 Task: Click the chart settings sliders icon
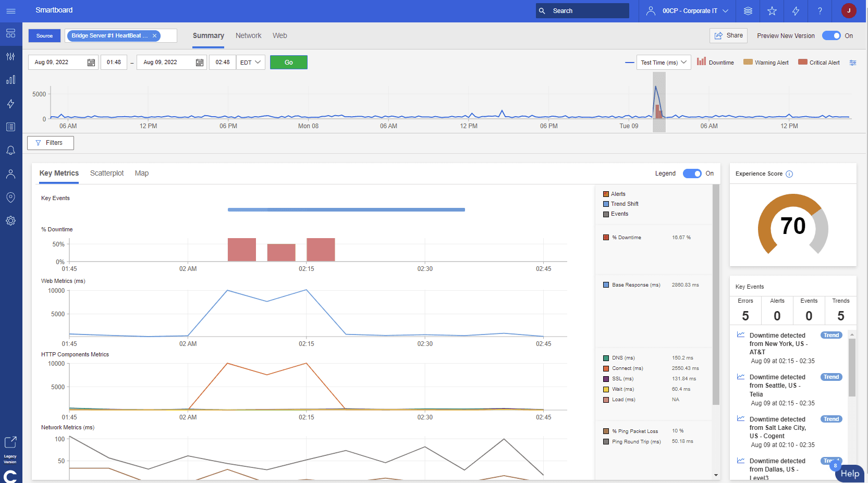click(x=853, y=63)
